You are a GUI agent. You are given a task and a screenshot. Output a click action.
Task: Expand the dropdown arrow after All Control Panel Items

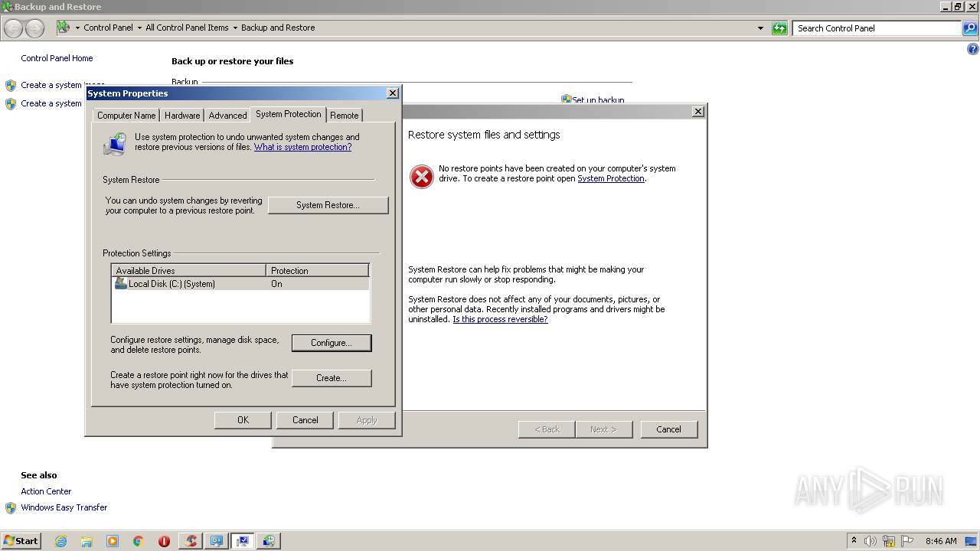tap(235, 28)
